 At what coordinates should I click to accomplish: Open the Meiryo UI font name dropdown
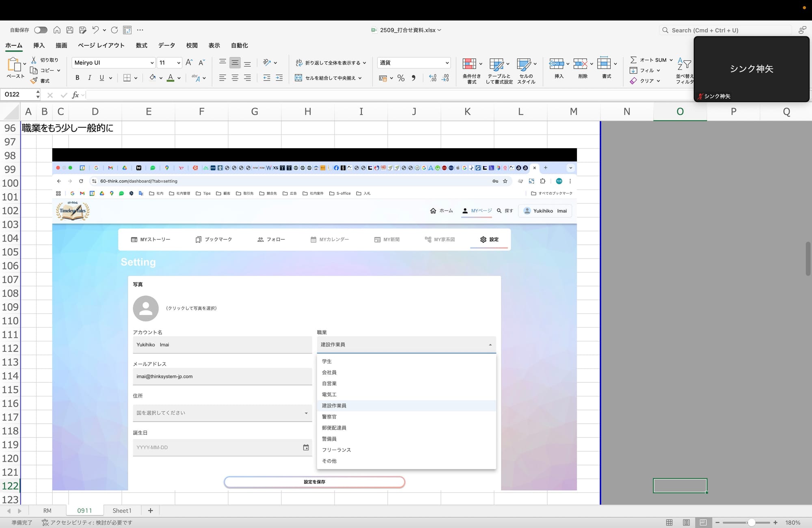pyautogui.click(x=152, y=63)
